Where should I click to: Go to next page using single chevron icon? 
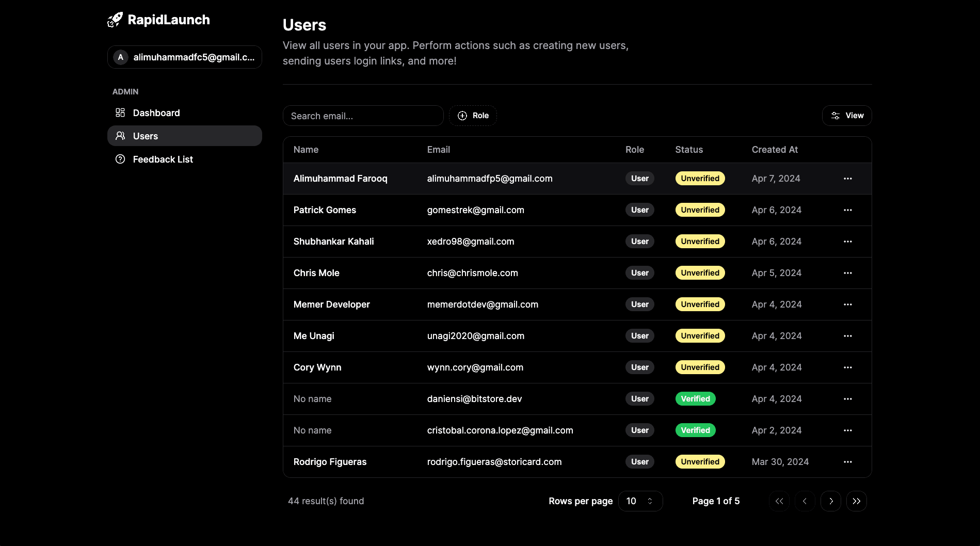pyautogui.click(x=831, y=501)
